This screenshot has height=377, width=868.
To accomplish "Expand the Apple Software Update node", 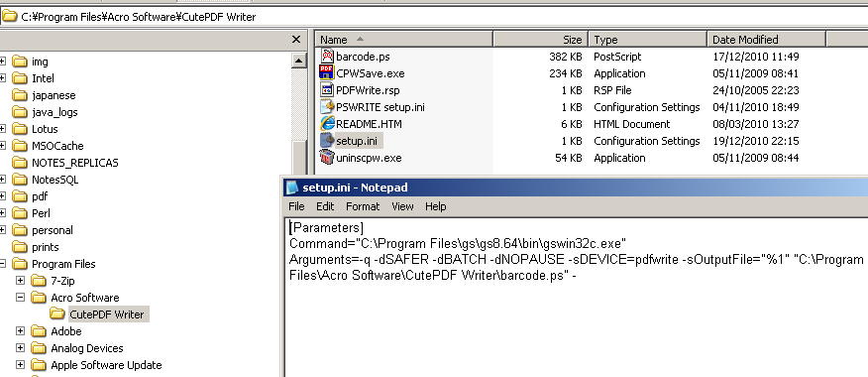I will (x=20, y=365).
